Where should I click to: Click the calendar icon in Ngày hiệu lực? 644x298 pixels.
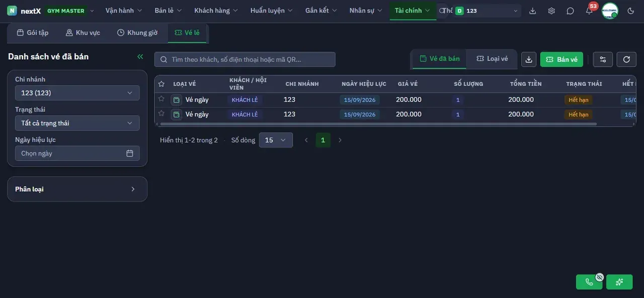[130, 153]
